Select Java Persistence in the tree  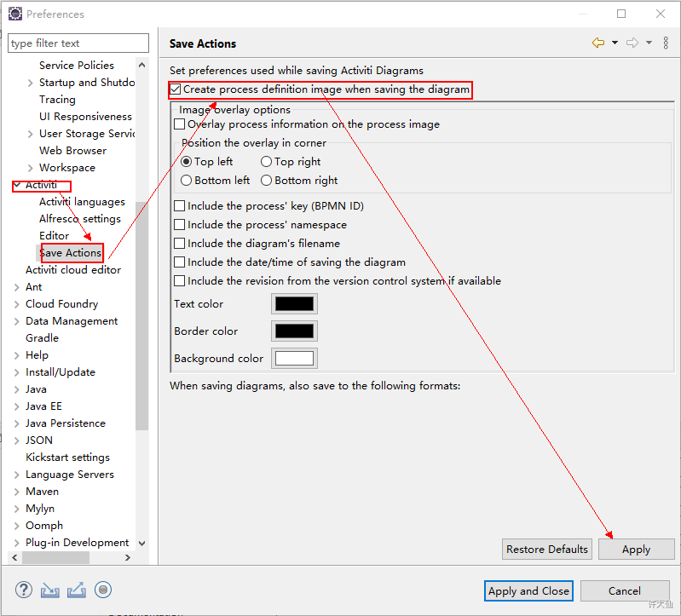(66, 423)
